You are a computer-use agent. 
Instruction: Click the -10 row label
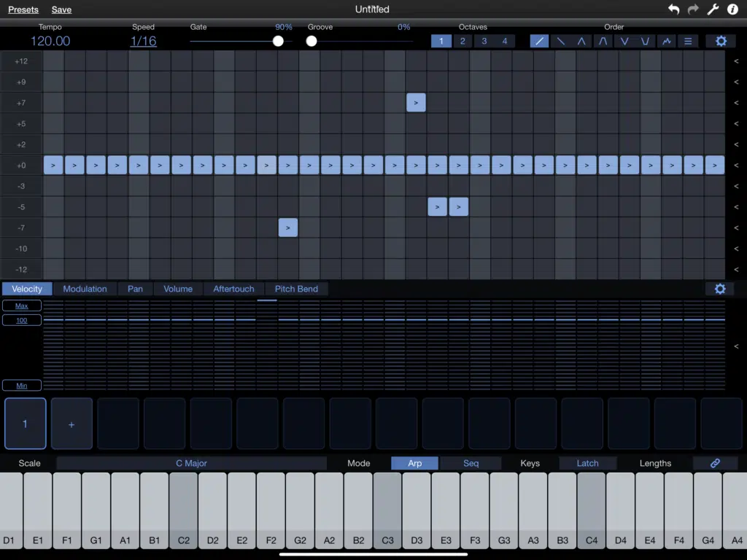point(21,249)
